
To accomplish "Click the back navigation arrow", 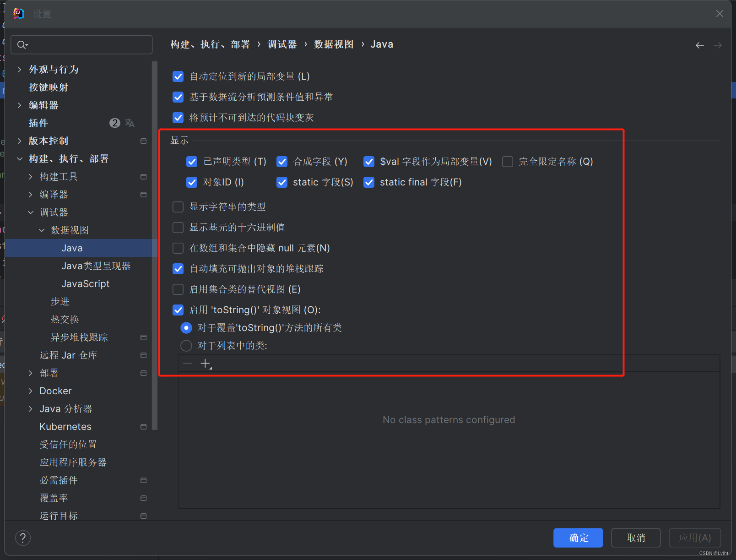I will 699,45.
